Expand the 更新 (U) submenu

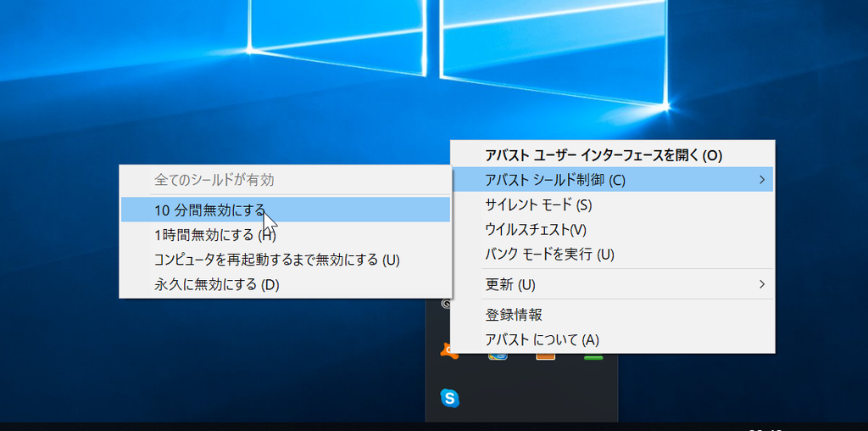pos(612,285)
